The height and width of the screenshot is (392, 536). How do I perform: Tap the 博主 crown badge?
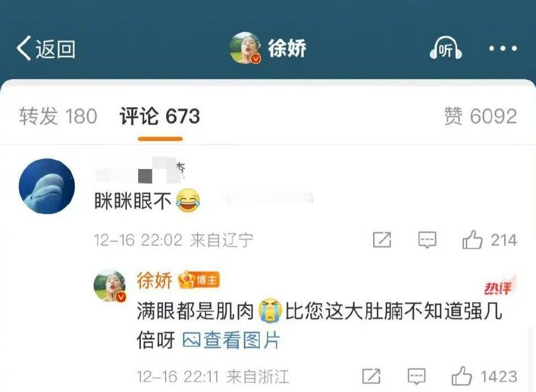coord(199,280)
